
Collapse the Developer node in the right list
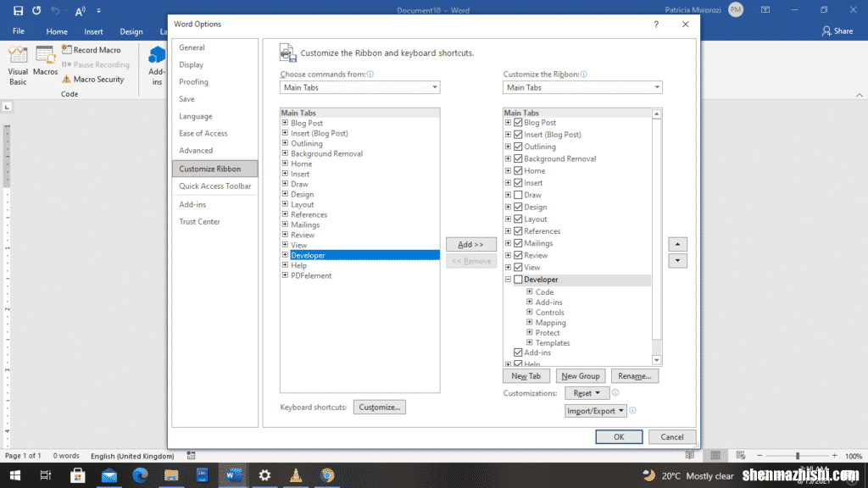tap(508, 280)
